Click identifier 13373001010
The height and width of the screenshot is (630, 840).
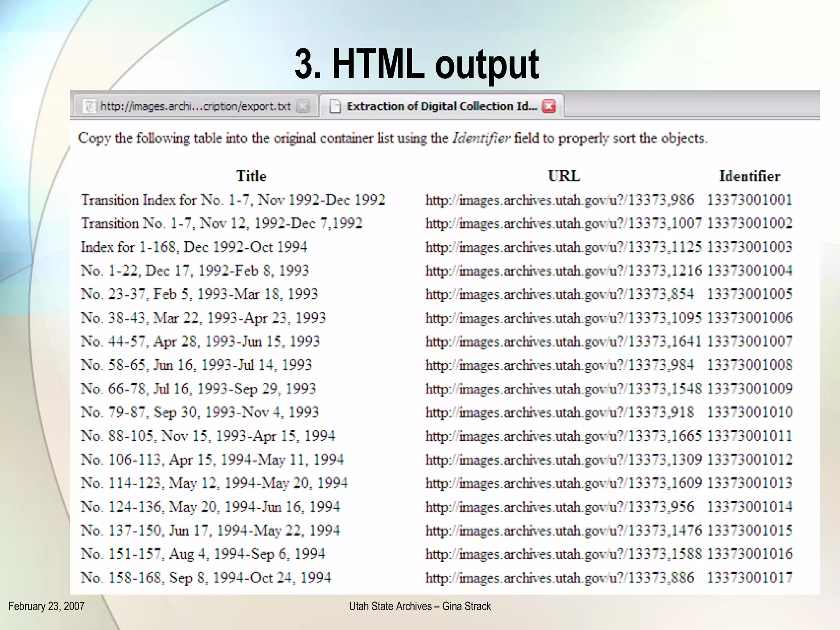tap(749, 412)
